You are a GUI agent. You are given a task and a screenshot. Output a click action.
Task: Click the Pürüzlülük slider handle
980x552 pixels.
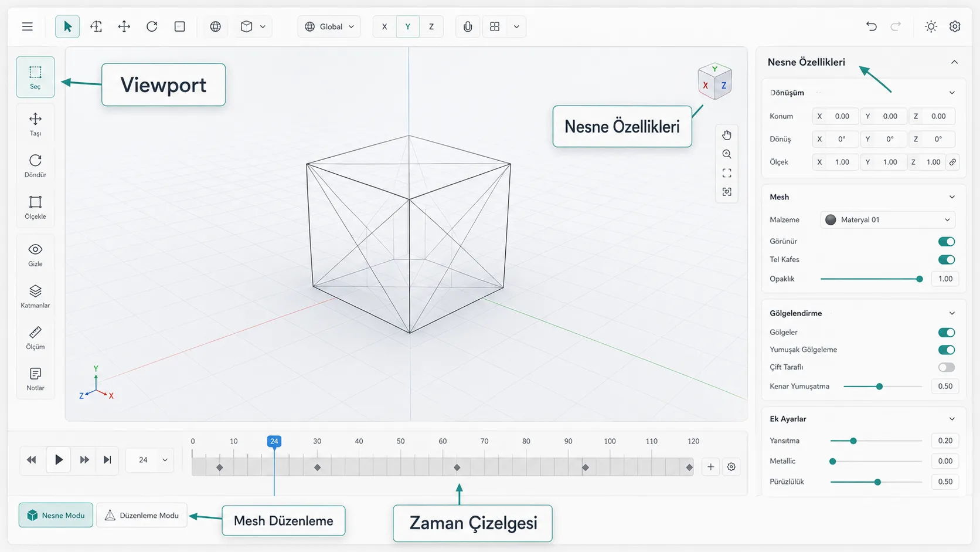click(877, 482)
